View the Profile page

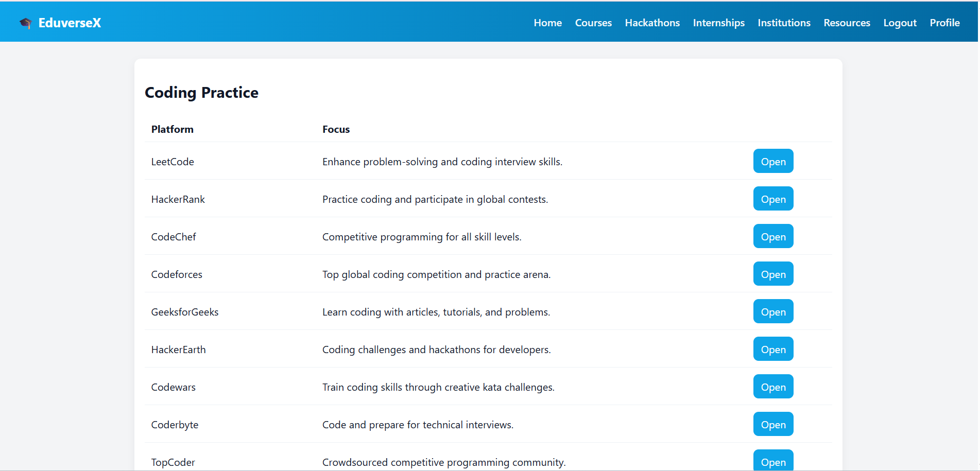click(944, 23)
